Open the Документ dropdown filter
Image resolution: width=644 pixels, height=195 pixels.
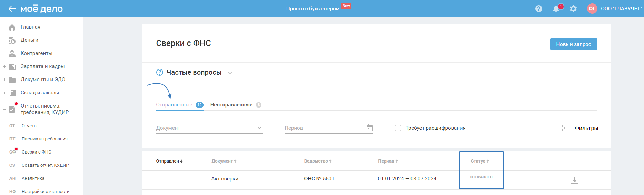pos(209,128)
